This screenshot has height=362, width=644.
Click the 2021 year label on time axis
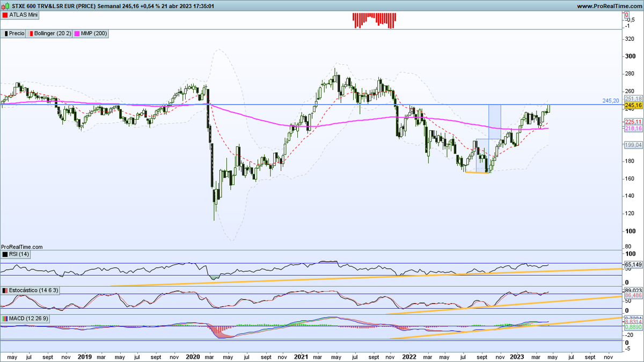[301, 356]
